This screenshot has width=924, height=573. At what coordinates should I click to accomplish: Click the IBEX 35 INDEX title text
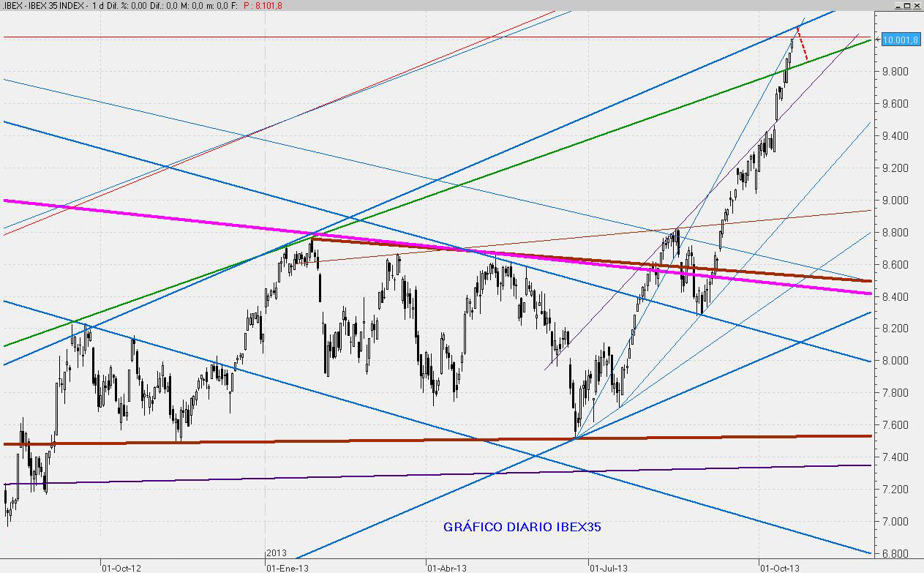[55, 6]
